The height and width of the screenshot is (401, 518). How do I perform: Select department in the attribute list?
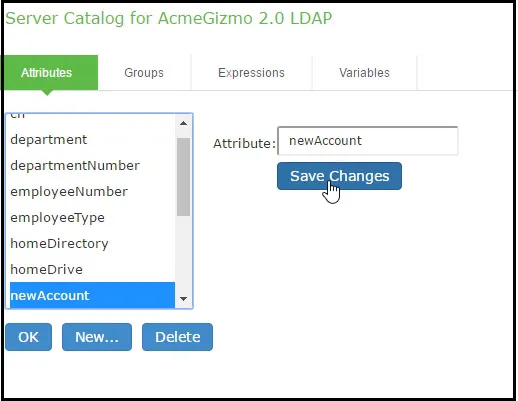92,140
